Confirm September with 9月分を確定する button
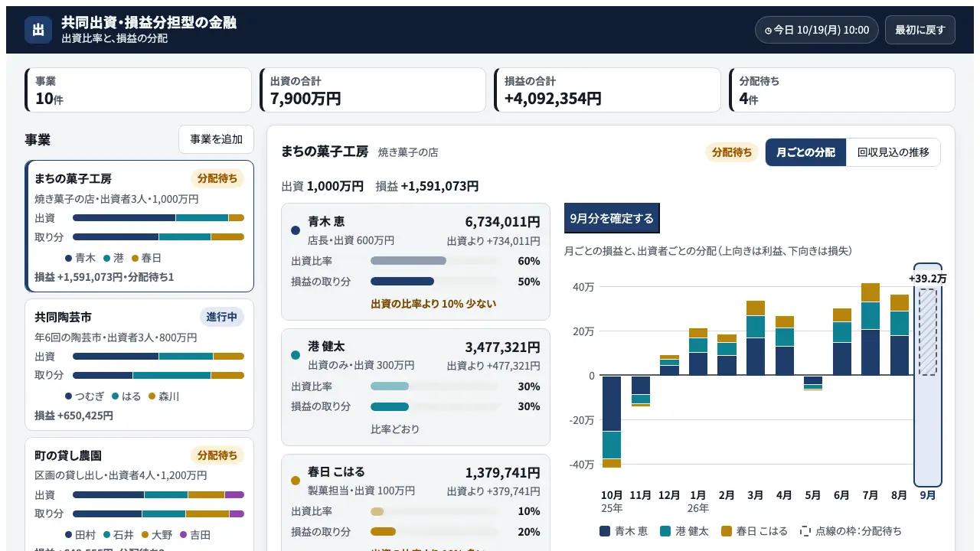 tap(612, 218)
